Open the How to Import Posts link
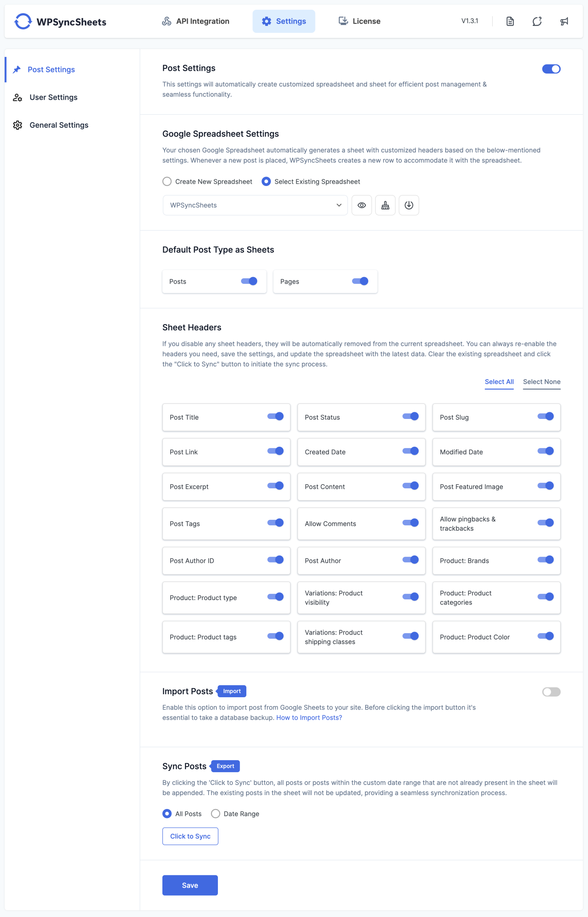This screenshot has height=917, width=588. [309, 718]
